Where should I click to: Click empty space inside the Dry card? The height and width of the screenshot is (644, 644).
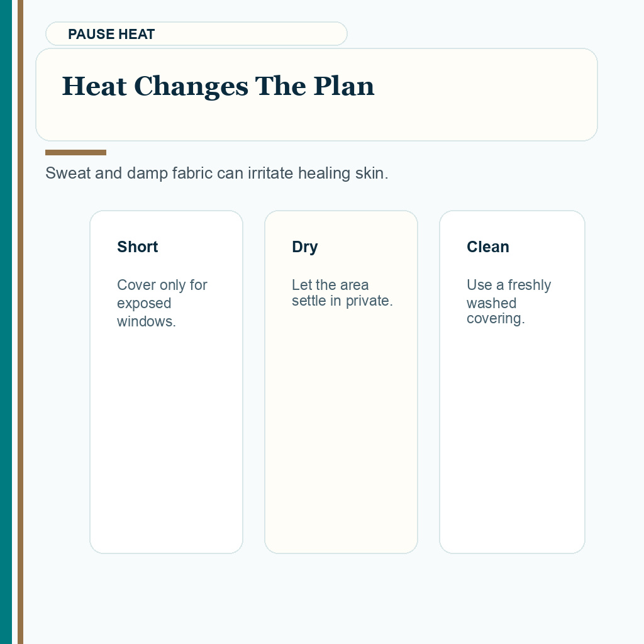tap(341, 431)
